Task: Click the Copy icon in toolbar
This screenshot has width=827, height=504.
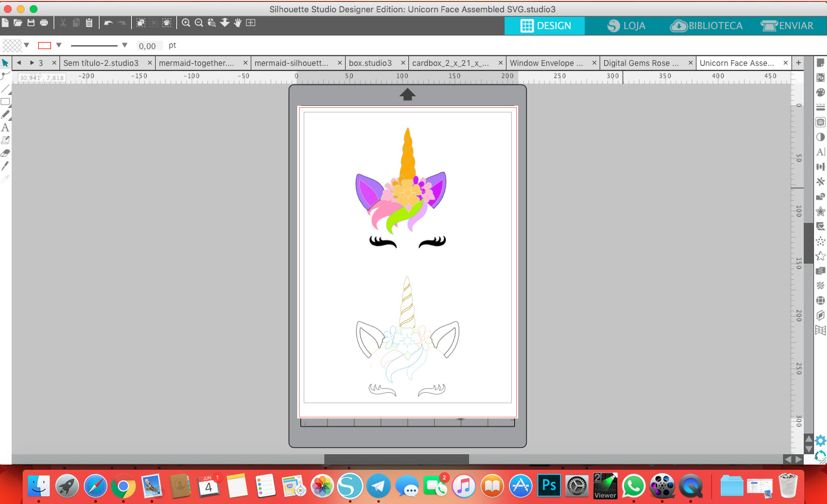Action: tap(76, 23)
